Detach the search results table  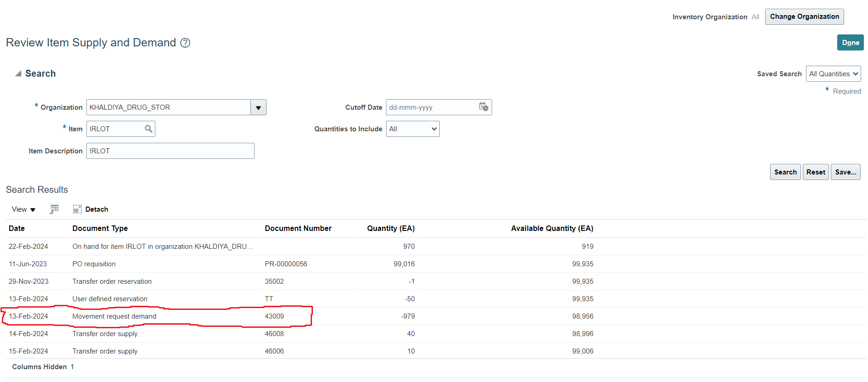tap(91, 209)
